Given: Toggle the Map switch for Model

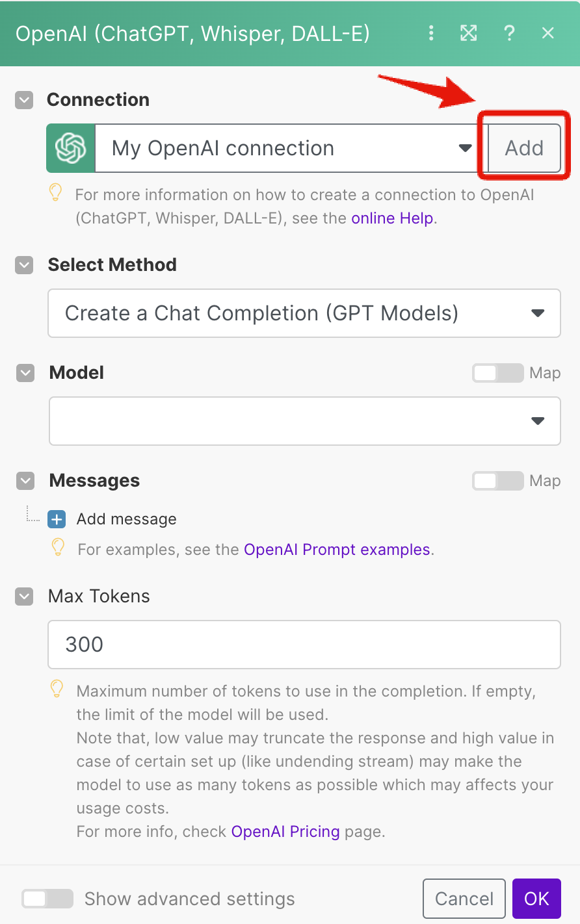Looking at the screenshot, I should coord(497,373).
